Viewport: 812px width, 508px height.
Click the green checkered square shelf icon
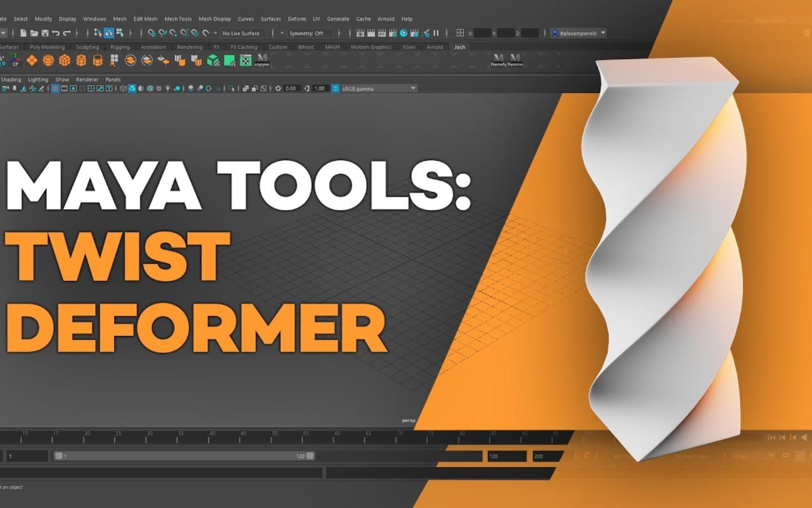coord(230,60)
